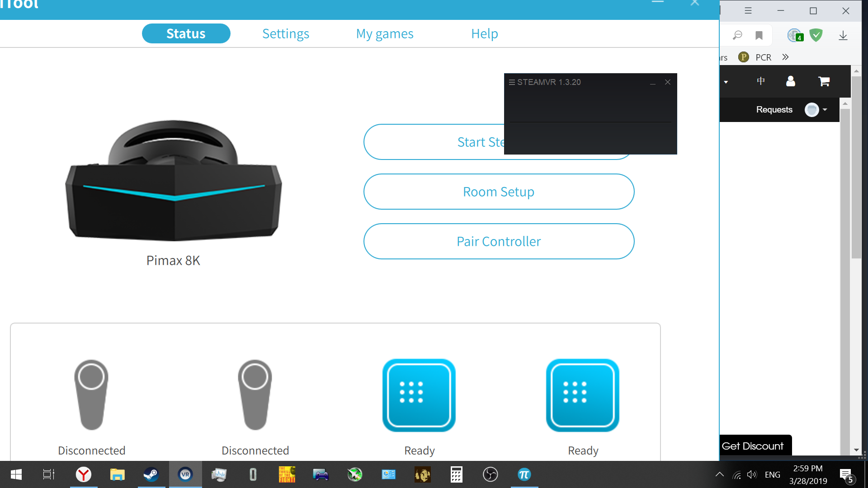Select the second Ready base station icon
The height and width of the screenshot is (488, 868).
tap(583, 395)
